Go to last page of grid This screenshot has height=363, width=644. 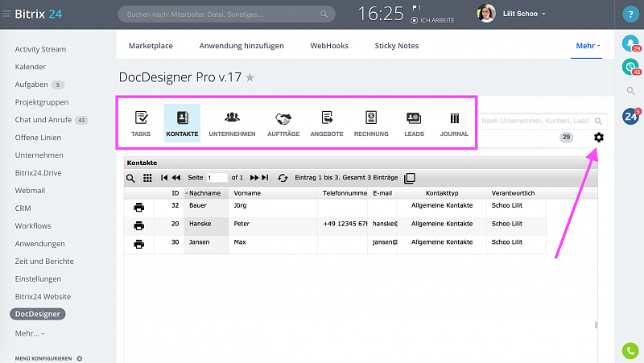[266, 177]
